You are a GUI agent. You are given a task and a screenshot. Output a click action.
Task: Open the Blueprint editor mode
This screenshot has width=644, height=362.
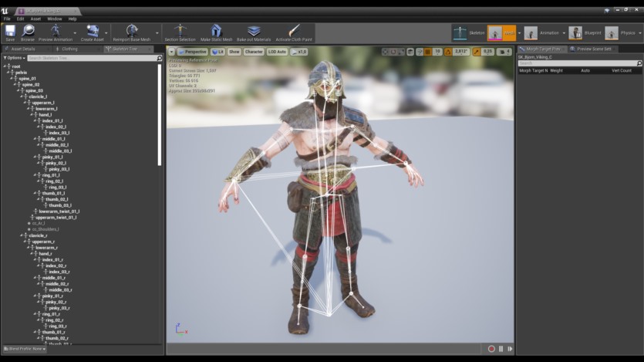tap(585, 33)
